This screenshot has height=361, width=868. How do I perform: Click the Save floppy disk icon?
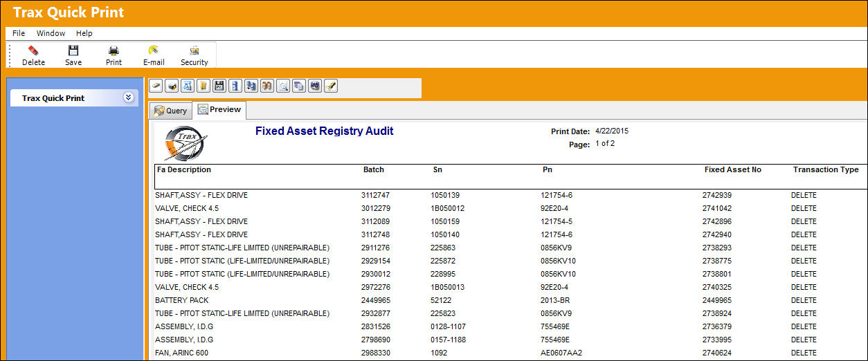[x=73, y=50]
